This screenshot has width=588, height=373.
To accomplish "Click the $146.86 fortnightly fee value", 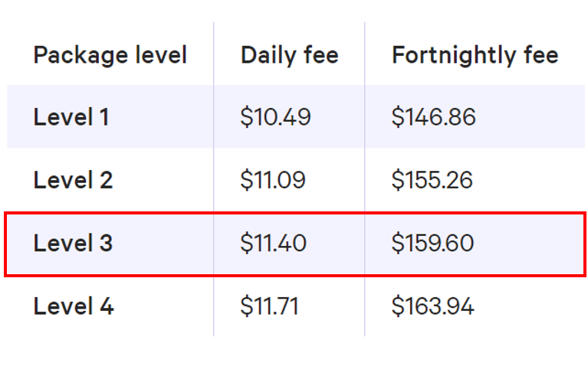I will [x=433, y=117].
